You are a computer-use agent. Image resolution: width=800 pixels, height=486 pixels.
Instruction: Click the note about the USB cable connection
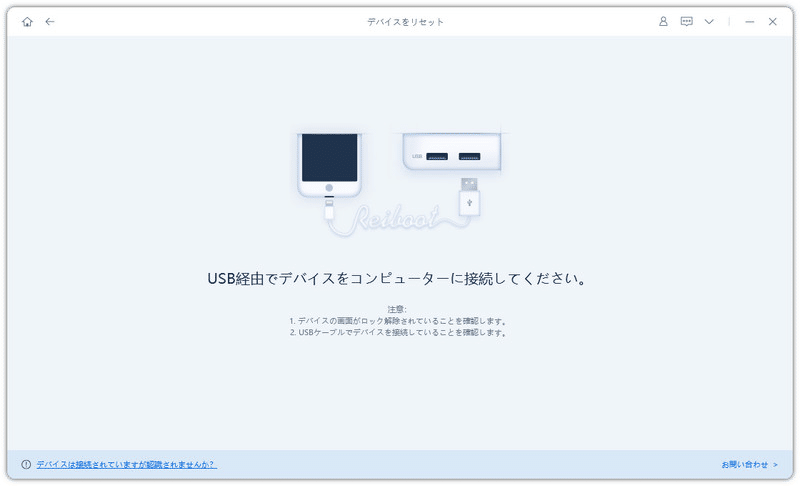pos(398,332)
